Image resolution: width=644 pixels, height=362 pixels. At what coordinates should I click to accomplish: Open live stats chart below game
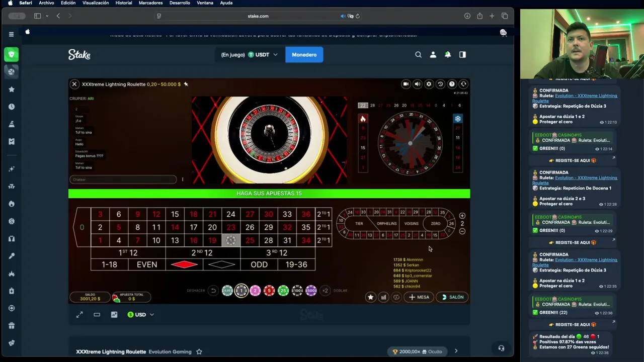114,315
